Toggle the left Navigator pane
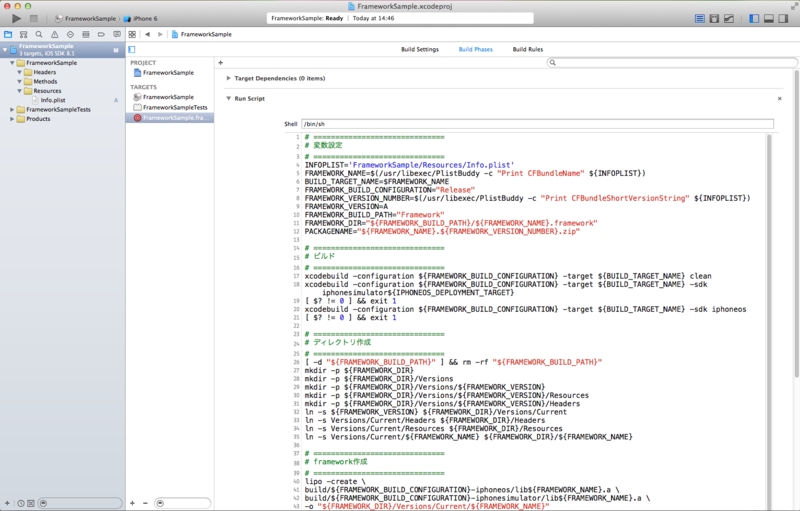 pyautogui.click(x=754, y=18)
